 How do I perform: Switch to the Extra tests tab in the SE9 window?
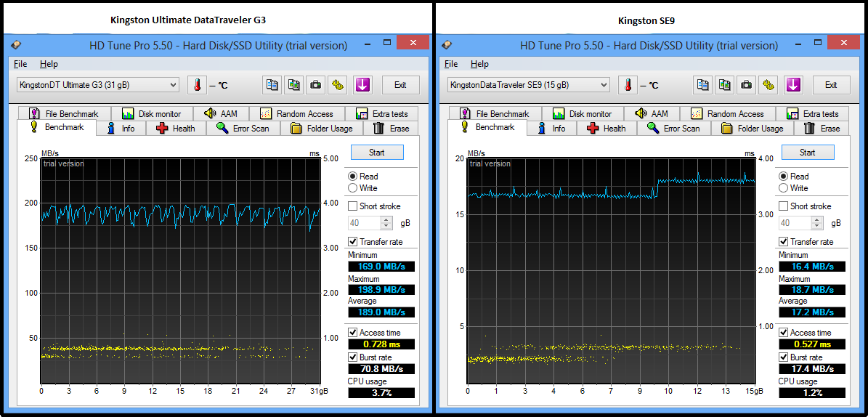813,113
